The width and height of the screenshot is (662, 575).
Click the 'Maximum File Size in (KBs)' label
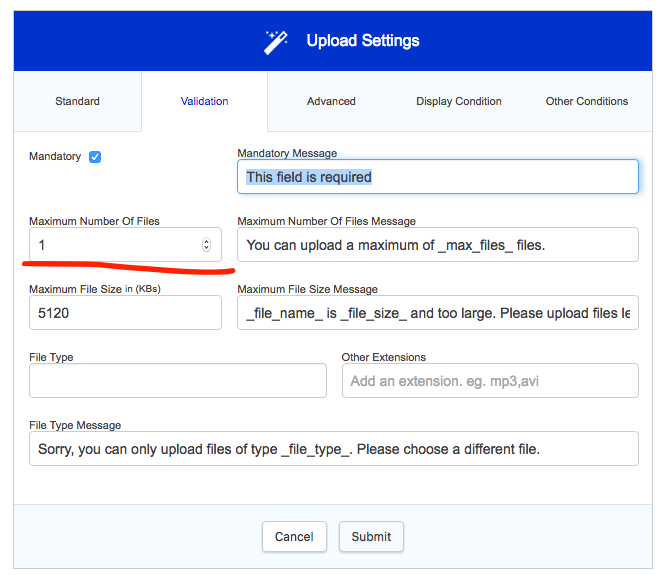pos(95,289)
